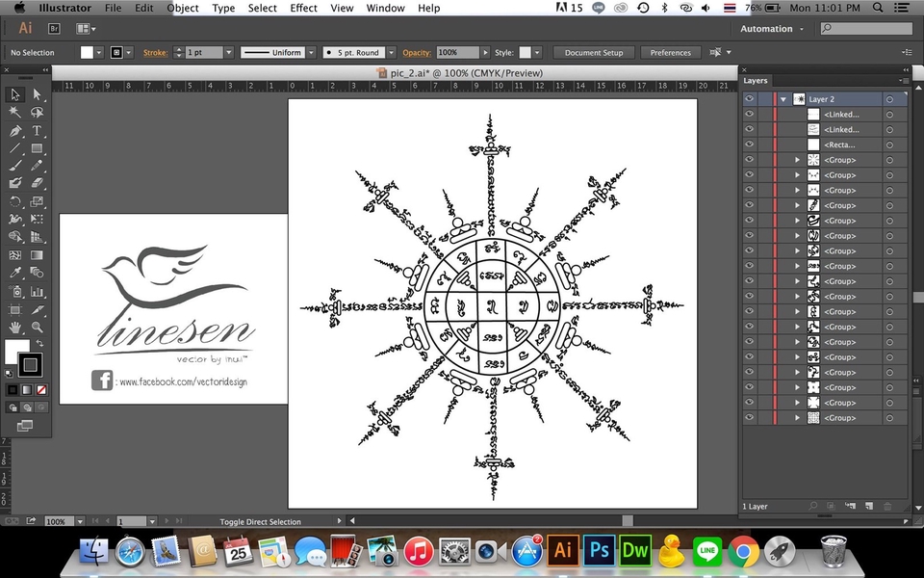The width and height of the screenshot is (924, 578).
Task: Select the Artboard tool
Action: [15, 309]
